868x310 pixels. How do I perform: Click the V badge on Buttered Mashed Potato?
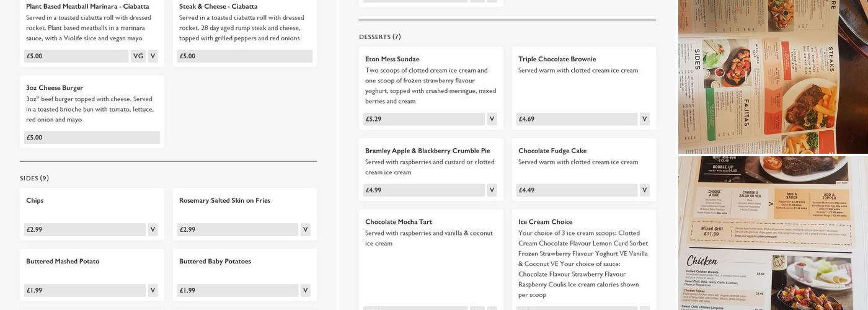point(153,290)
